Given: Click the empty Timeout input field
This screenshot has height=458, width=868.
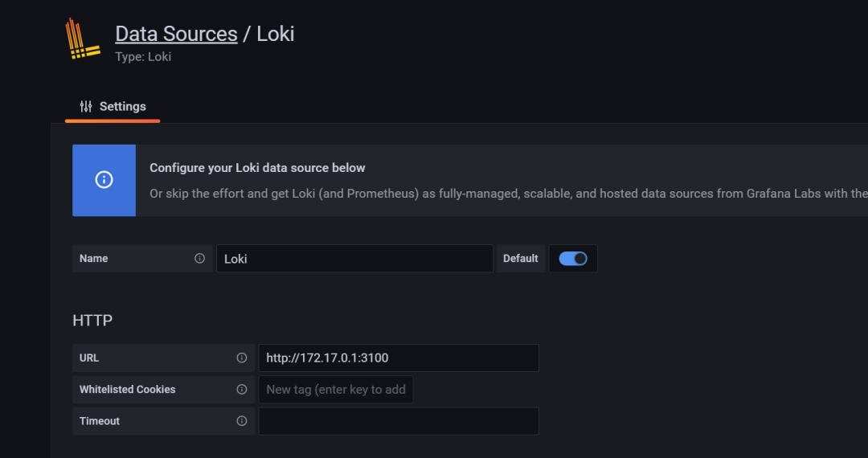Looking at the screenshot, I should pos(398,421).
